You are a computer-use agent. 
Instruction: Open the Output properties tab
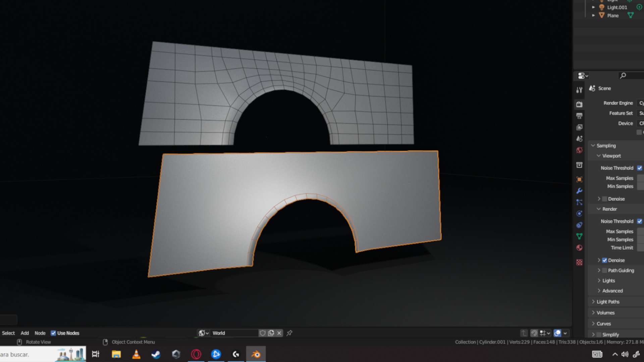(579, 116)
